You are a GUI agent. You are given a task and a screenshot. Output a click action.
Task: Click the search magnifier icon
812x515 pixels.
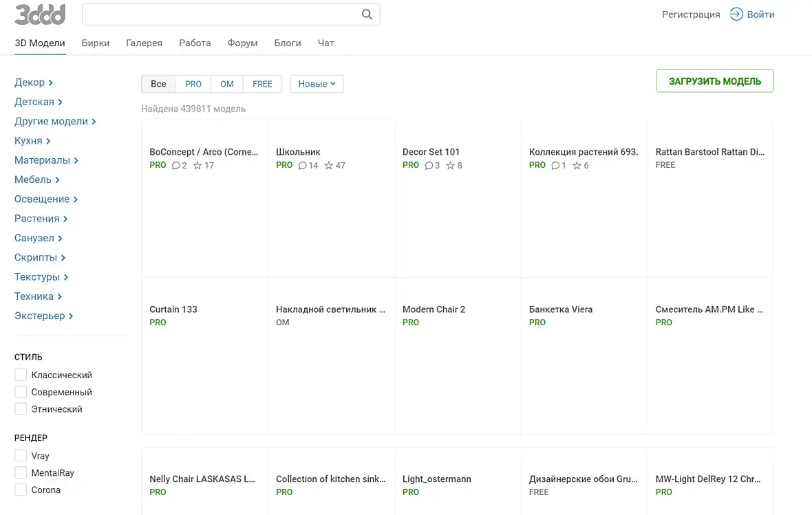[367, 14]
